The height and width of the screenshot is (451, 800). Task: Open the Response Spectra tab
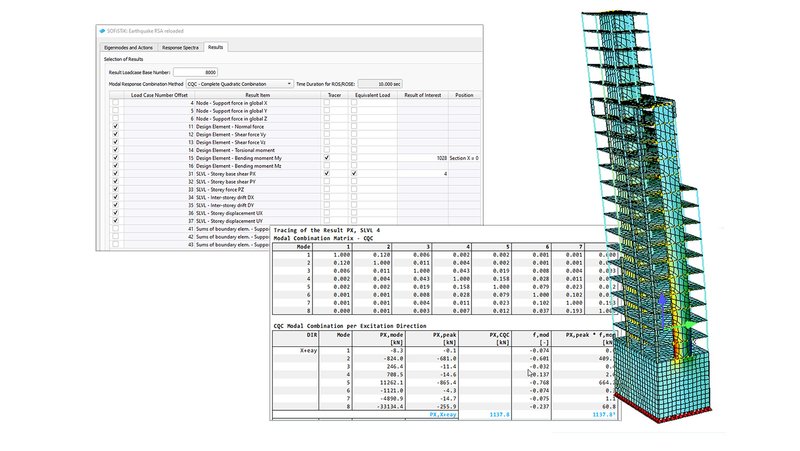point(182,47)
